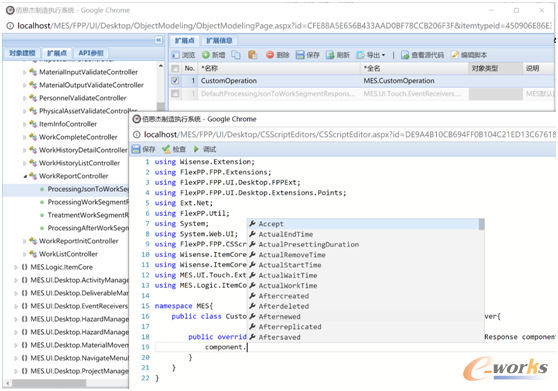Click the 编辑脚本 edit script button
Viewport: 558px width, 391px height.
pos(469,55)
